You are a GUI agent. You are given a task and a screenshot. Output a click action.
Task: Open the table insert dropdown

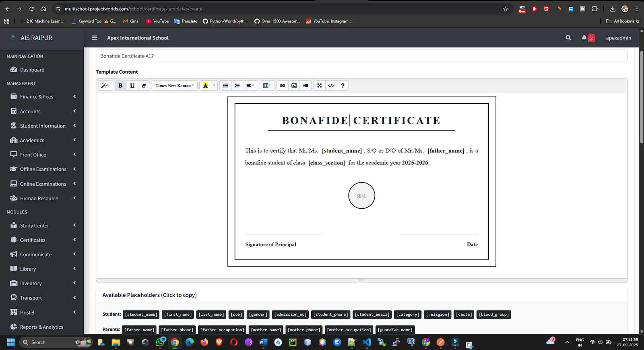pyautogui.click(x=266, y=85)
